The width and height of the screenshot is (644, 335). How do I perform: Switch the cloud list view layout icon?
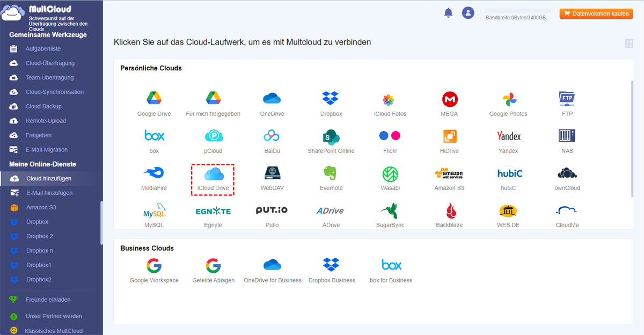coord(629,43)
